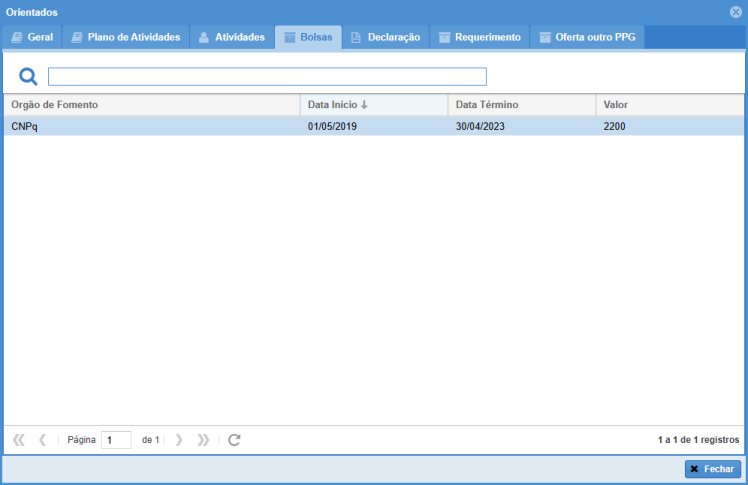Go to last page arrow icon

point(203,440)
